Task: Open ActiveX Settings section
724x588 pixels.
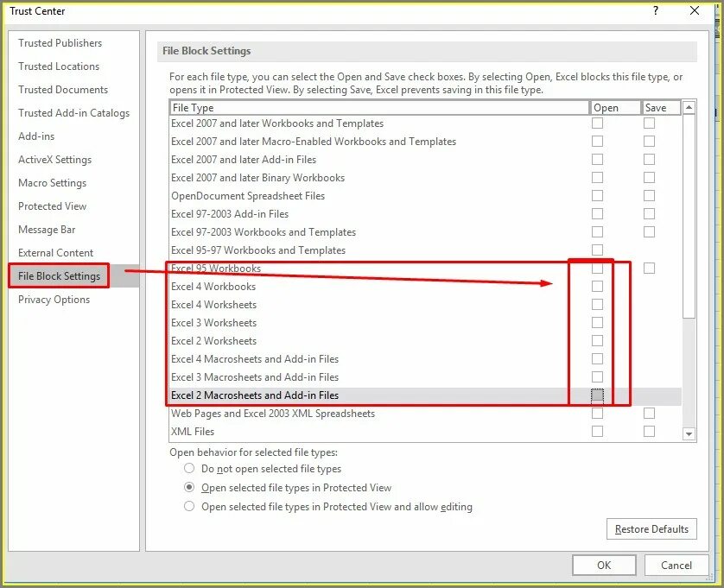Action: point(55,160)
